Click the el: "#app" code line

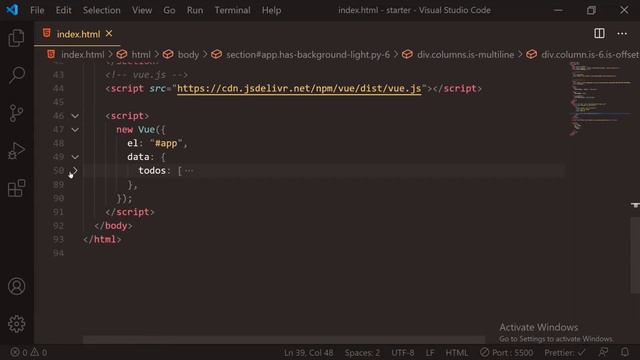(x=157, y=143)
